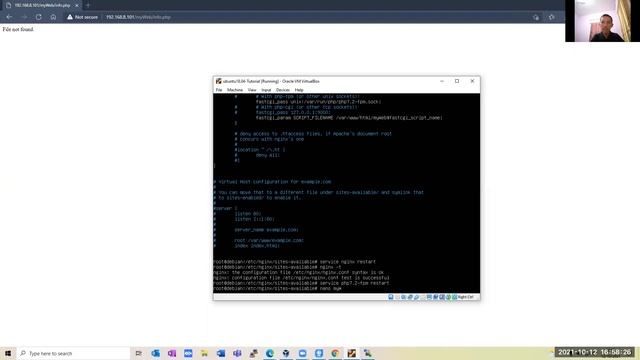
Task: Close the info.php browser tab
Action: pos(76,5)
